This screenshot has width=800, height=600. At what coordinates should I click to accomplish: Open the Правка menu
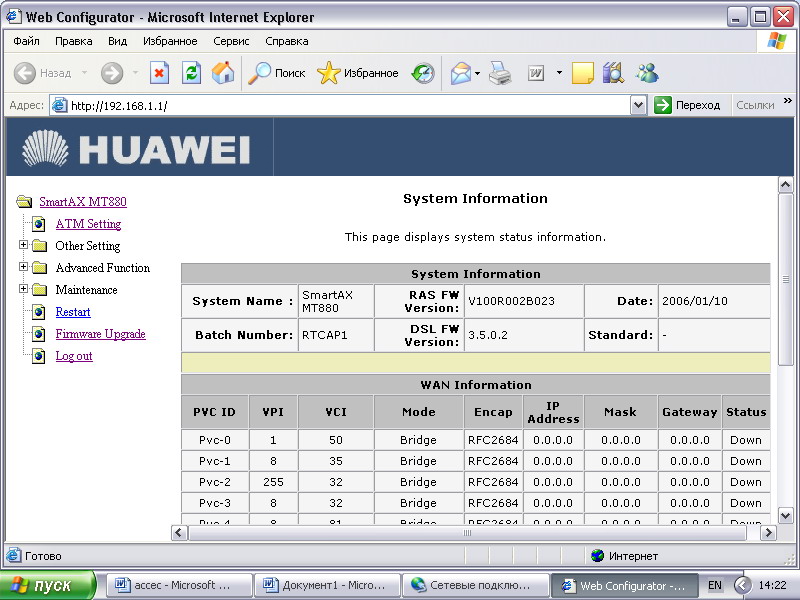pos(73,41)
